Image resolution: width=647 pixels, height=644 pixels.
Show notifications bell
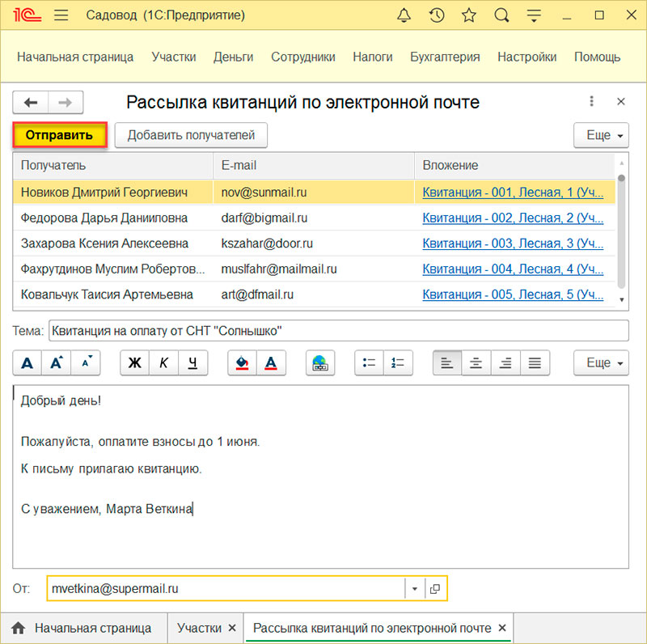click(404, 15)
